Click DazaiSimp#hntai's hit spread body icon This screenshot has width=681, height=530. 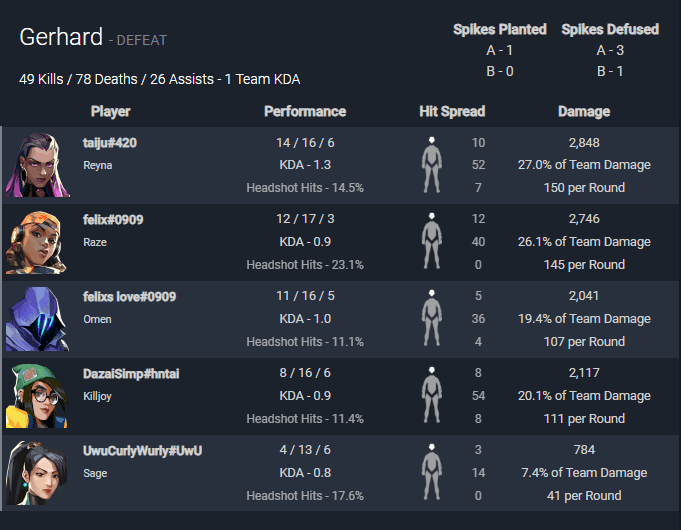pos(432,395)
